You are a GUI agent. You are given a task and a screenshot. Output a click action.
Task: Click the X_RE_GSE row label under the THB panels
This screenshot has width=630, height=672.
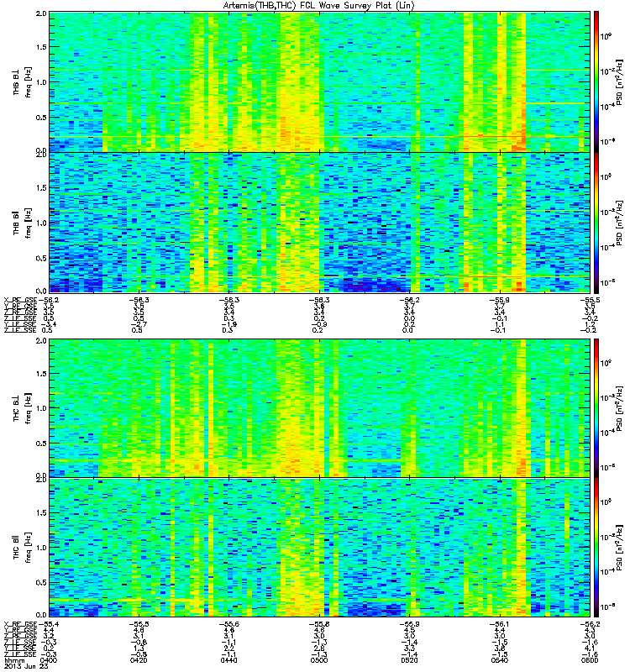coord(20,300)
